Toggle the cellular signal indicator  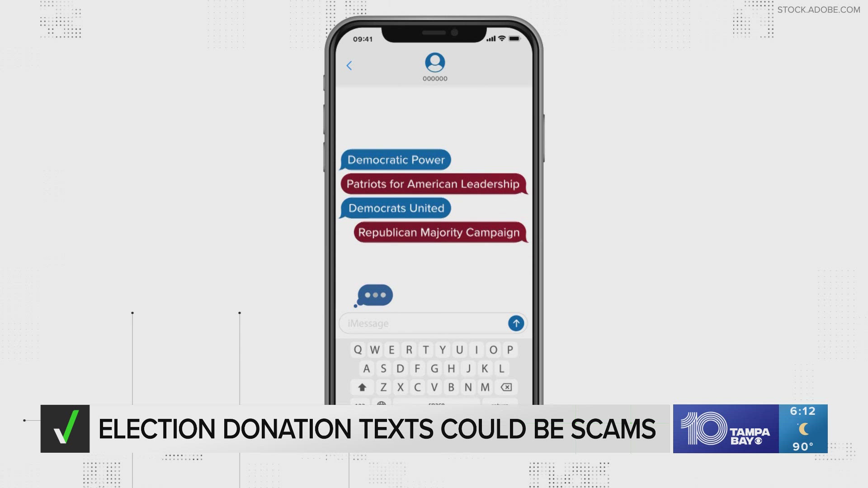coord(490,38)
